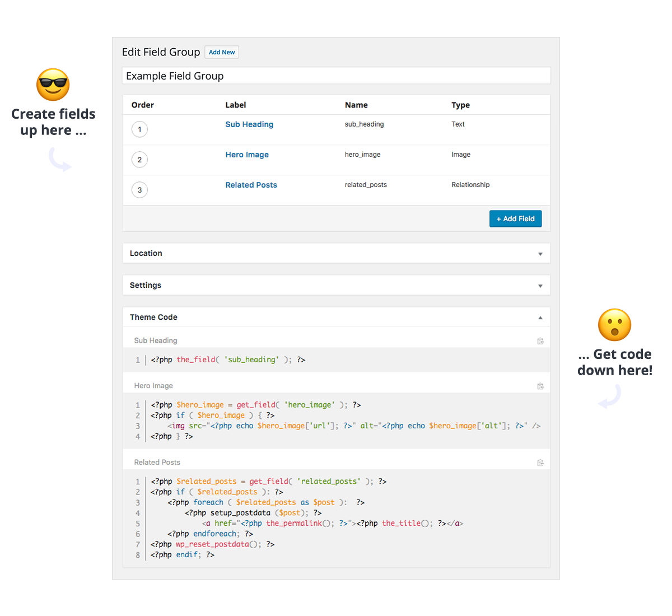This screenshot has width=672, height=616.
Task: Click the the_permalink anchor code line
Action: pyautogui.click(x=333, y=524)
